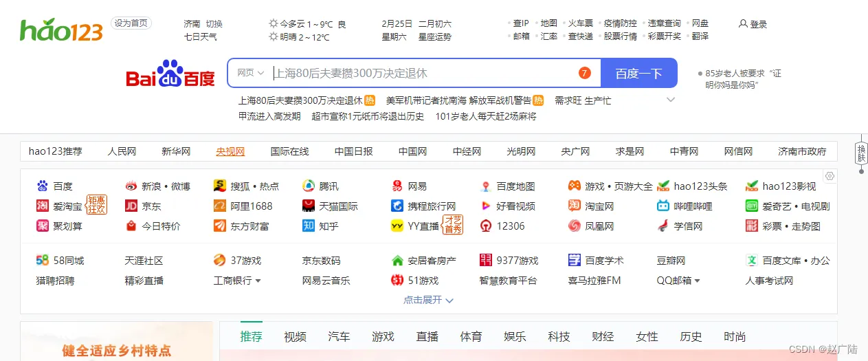
Task: Open the 好看视频 play icon
Action: click(486, 206)
